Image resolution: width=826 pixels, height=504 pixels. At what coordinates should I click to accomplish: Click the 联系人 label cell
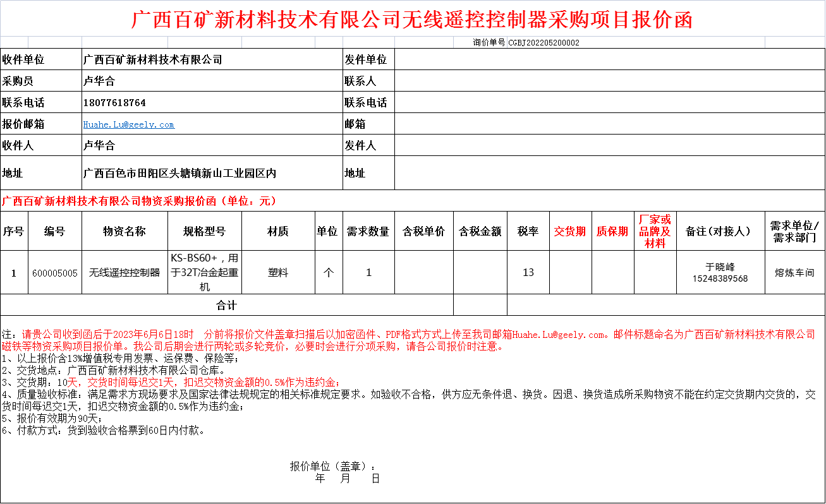pos(368,81)
